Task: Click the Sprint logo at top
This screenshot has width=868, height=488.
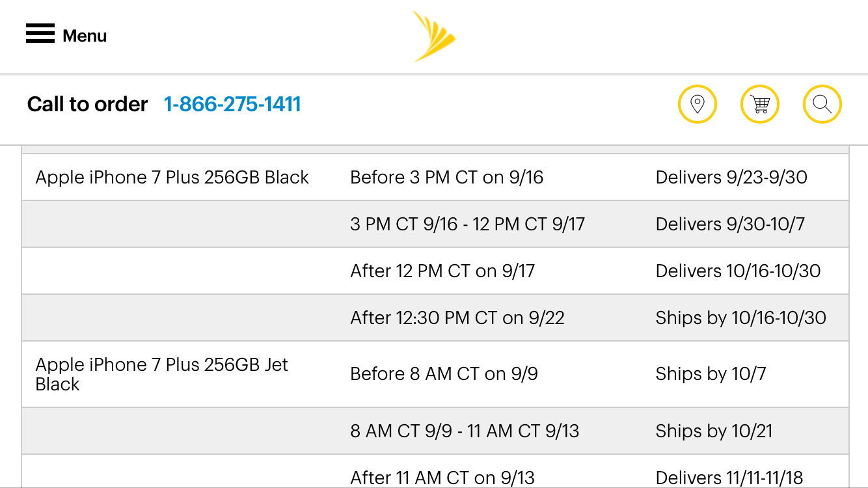Action: (x=434, y=36)
